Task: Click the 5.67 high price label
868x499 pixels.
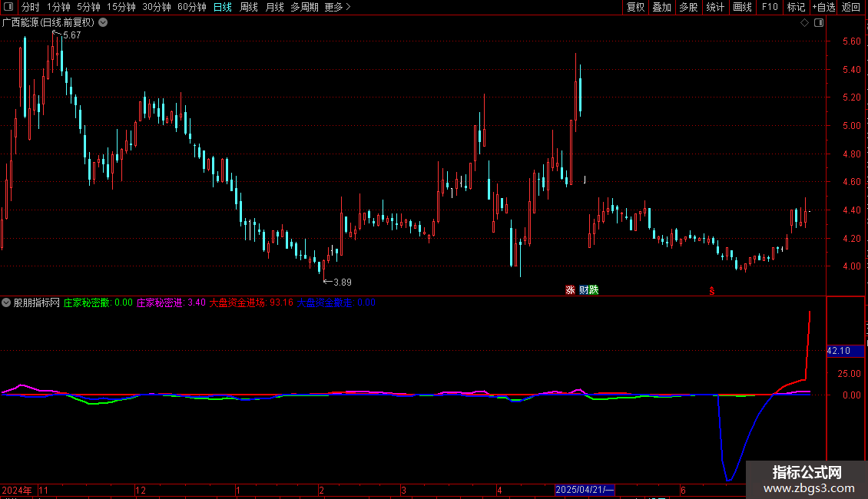Action: click(72, 35)
